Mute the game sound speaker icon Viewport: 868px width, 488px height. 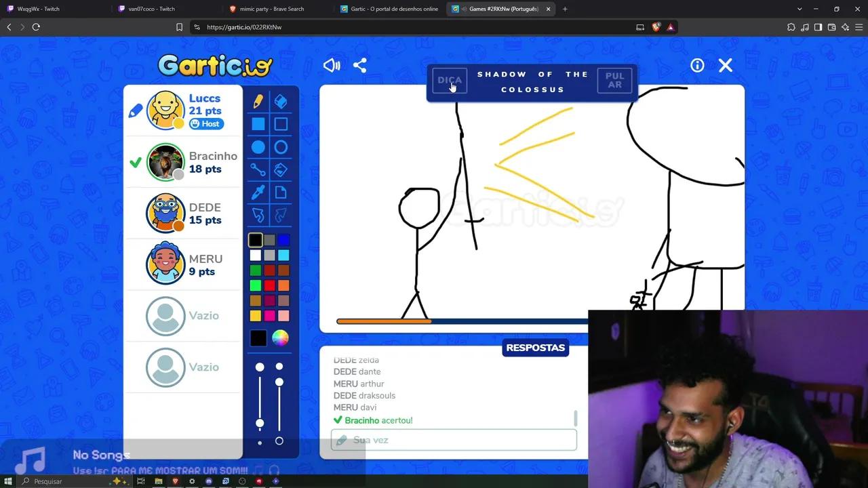pyautogui.click(x=332, y=65)
